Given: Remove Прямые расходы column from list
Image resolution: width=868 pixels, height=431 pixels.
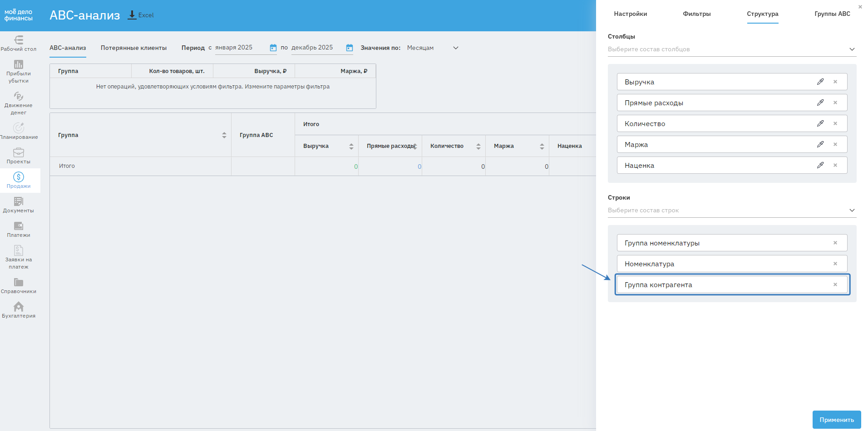Looking at the screenshot, I should click(x=835, y=103).
